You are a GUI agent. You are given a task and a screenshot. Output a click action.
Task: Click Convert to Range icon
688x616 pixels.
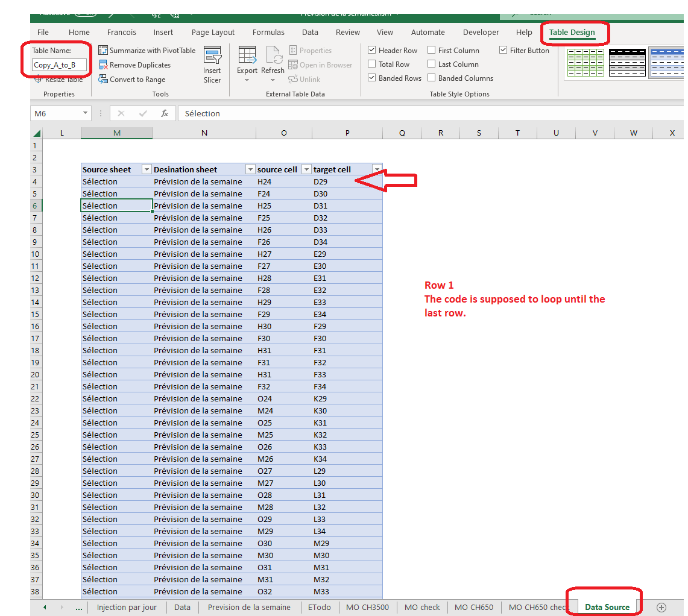103,80
